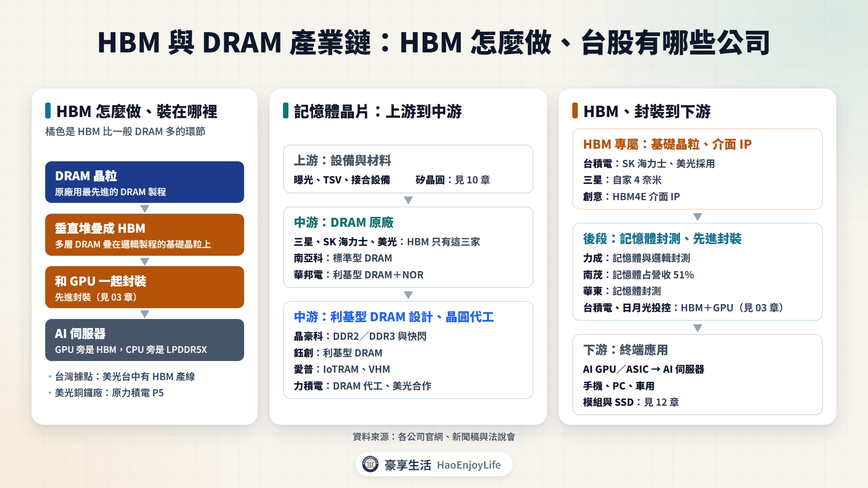The width and height of the screenshot is (868, 488).
Task: Click bullet 美光銅鑼廠：原力積電 P5
Action: [109, 393]
